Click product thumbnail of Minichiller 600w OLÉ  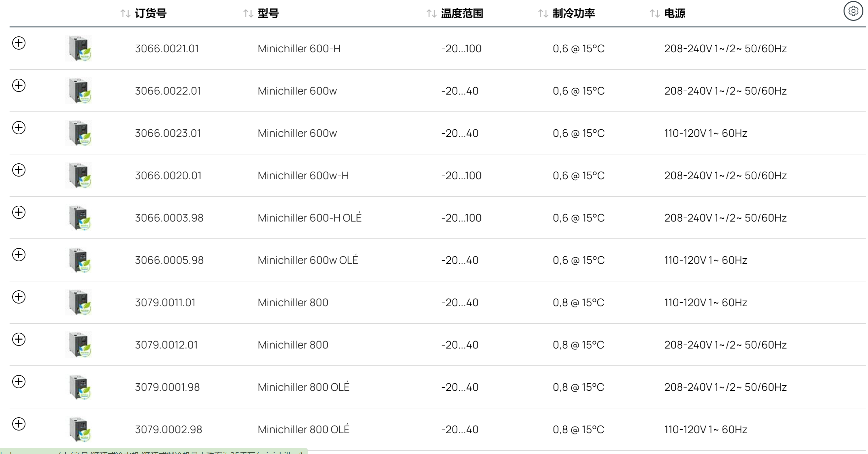[x=80, y=260]
